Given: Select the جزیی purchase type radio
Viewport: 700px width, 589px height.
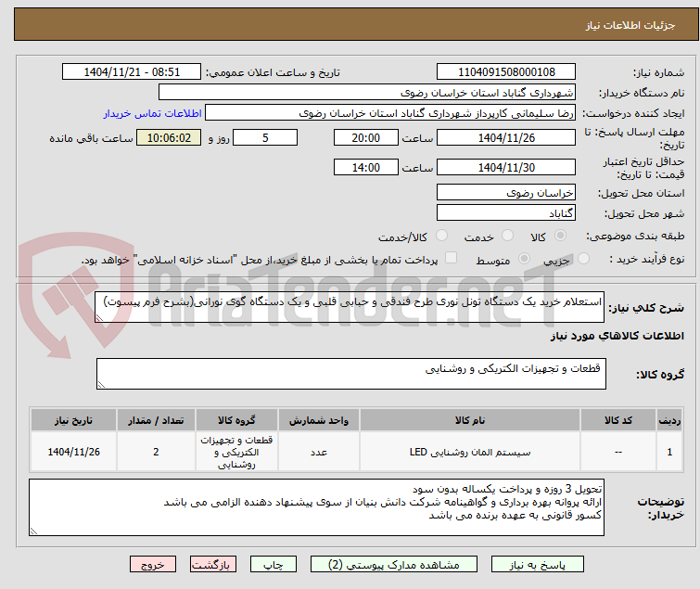Looking at the screenshot, I should point(583,259).
